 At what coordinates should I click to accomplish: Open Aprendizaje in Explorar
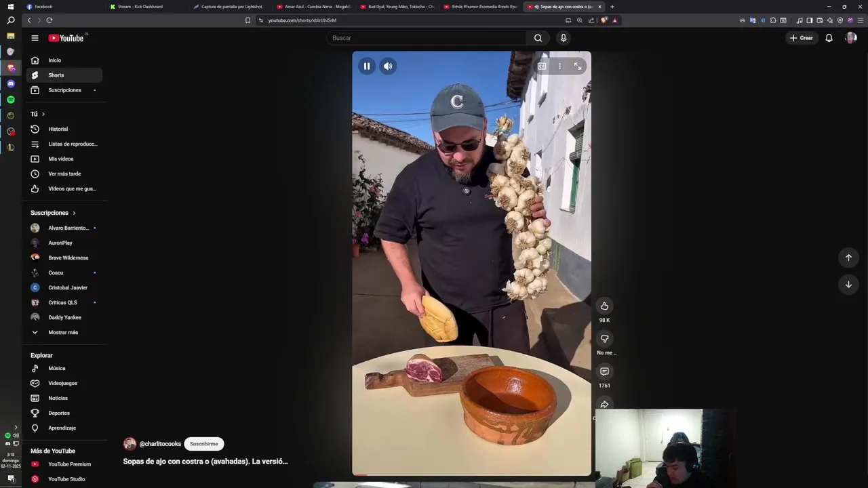[x=64, y=428]
